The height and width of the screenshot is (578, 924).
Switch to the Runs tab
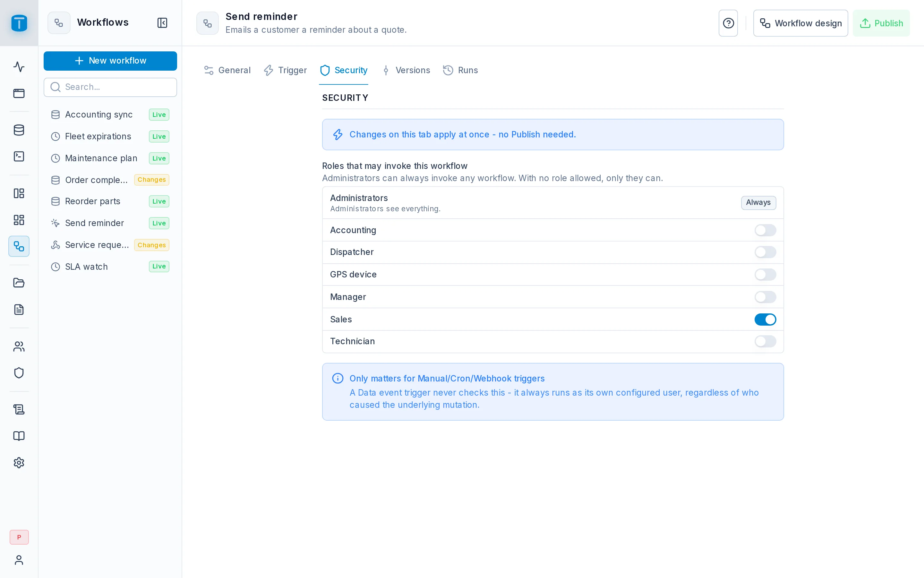[460, 70]
